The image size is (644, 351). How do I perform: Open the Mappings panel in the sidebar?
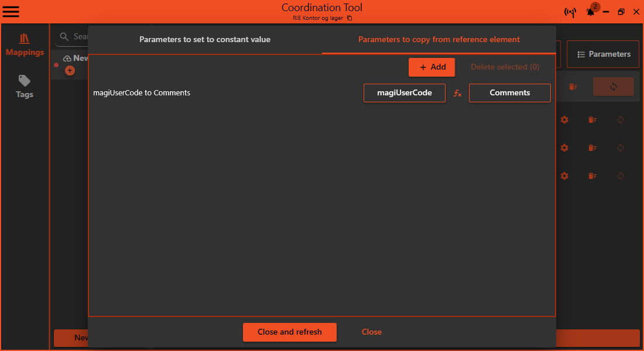point(25,44)
